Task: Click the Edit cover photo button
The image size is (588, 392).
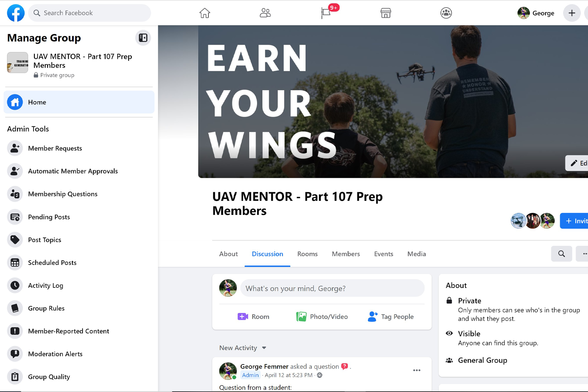Action: click(577, 163)
